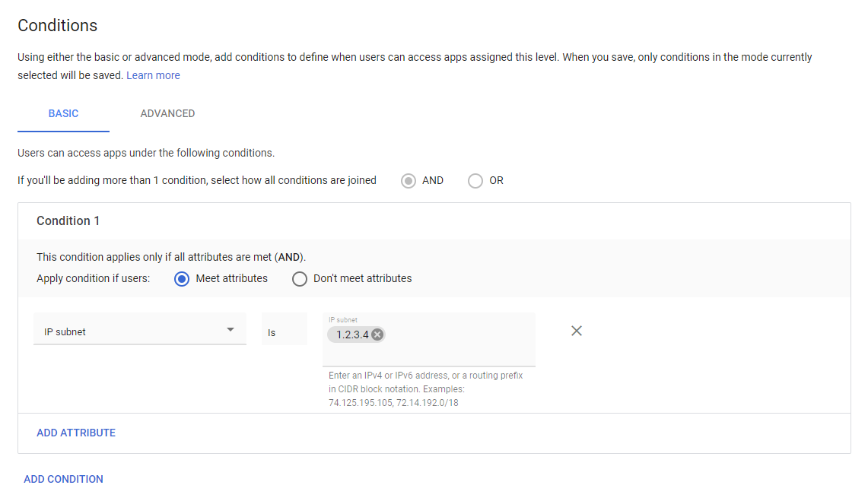Choose Meet attributes radio button
The image size is (868, 501).
coord(182,279)
